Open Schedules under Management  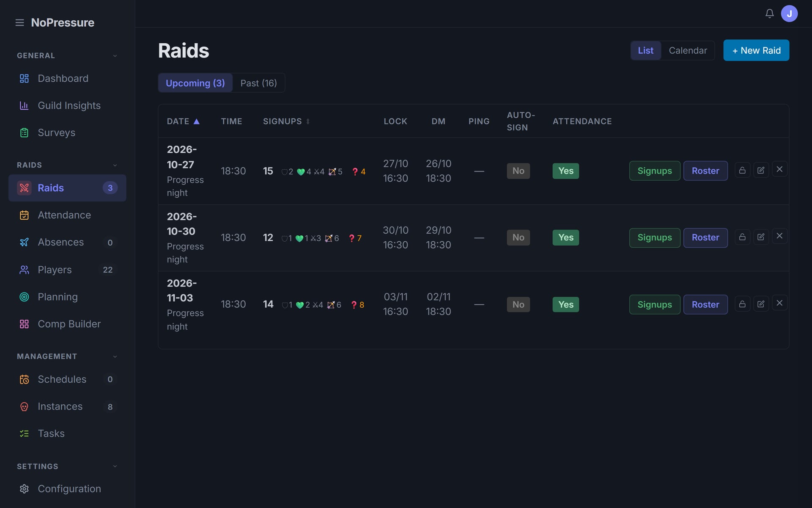(67, 379)
